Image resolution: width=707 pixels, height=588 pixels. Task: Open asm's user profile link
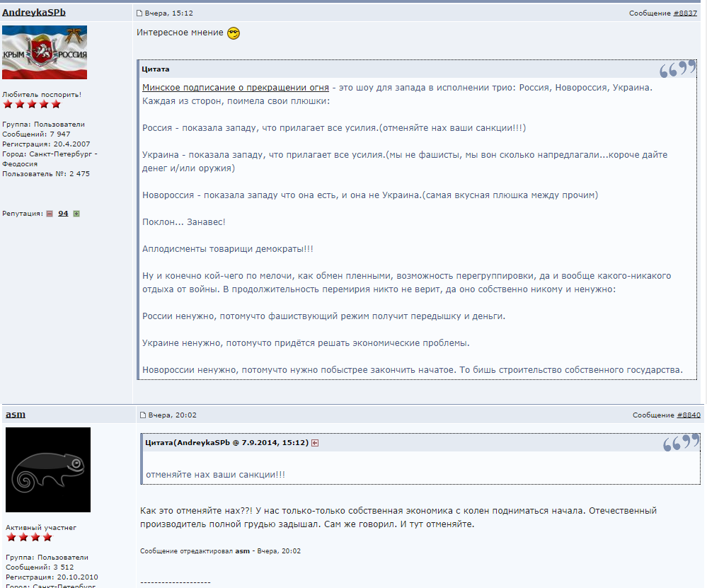16,415
